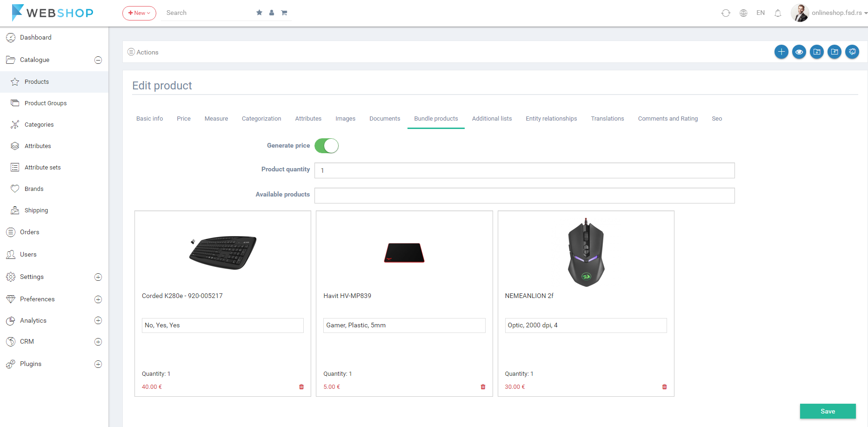Delete Havit HV-MP839 from bundle
The width and height of the screenshot is (868, 427).
point(483,387)
